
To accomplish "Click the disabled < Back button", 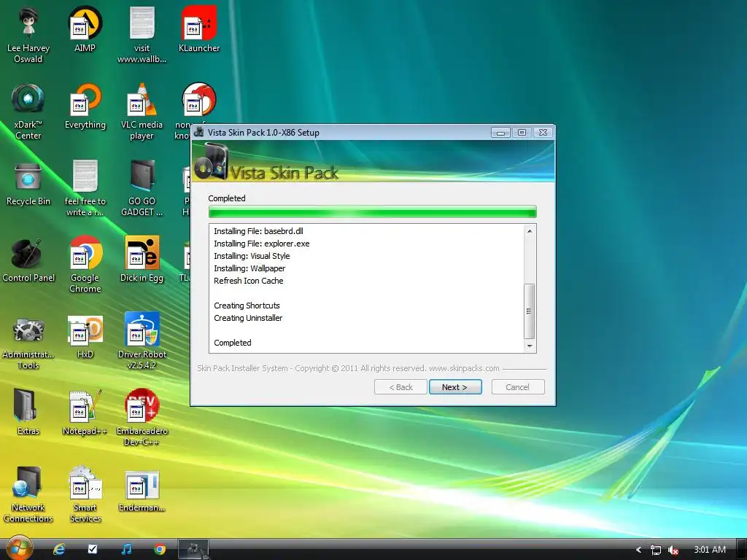I will (400, 387).
